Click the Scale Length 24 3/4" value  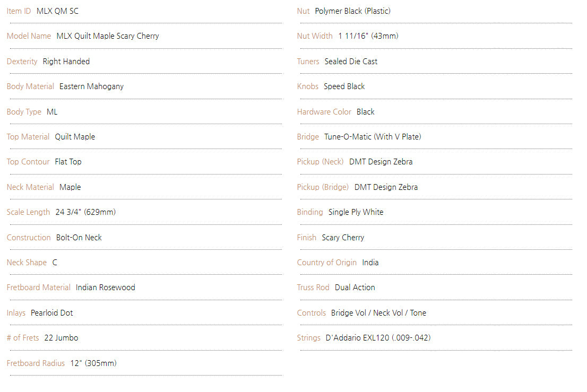pyautogui.click(x=85, y=212)
